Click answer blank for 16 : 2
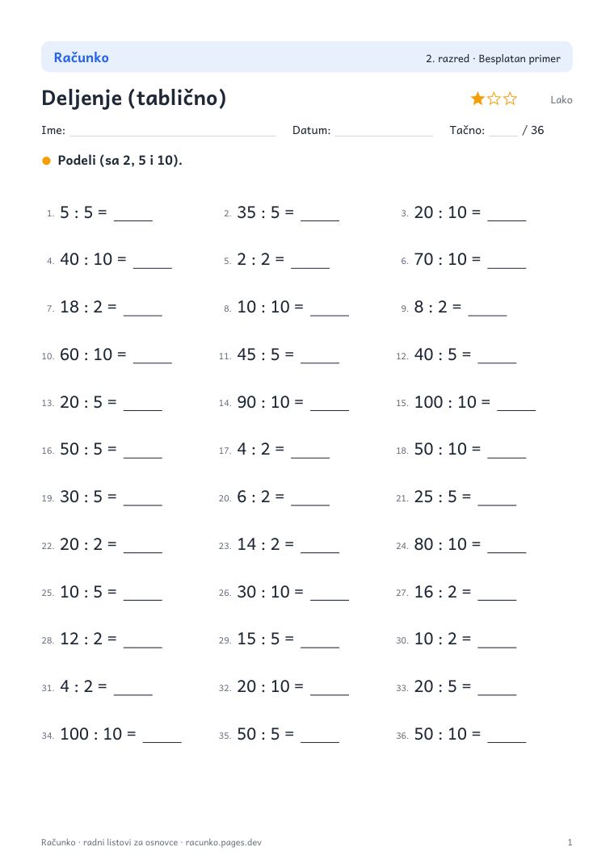The height and width of the screenshot is (868, 614). (497, 599)
